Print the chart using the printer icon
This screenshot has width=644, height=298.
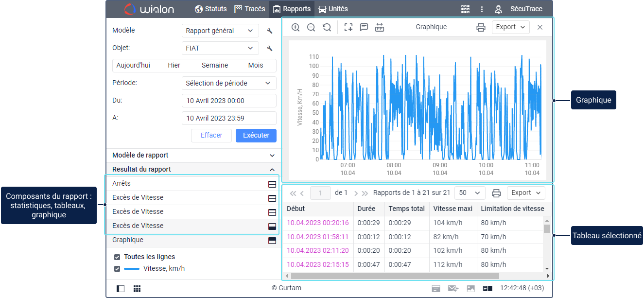(x=481, y=27)
